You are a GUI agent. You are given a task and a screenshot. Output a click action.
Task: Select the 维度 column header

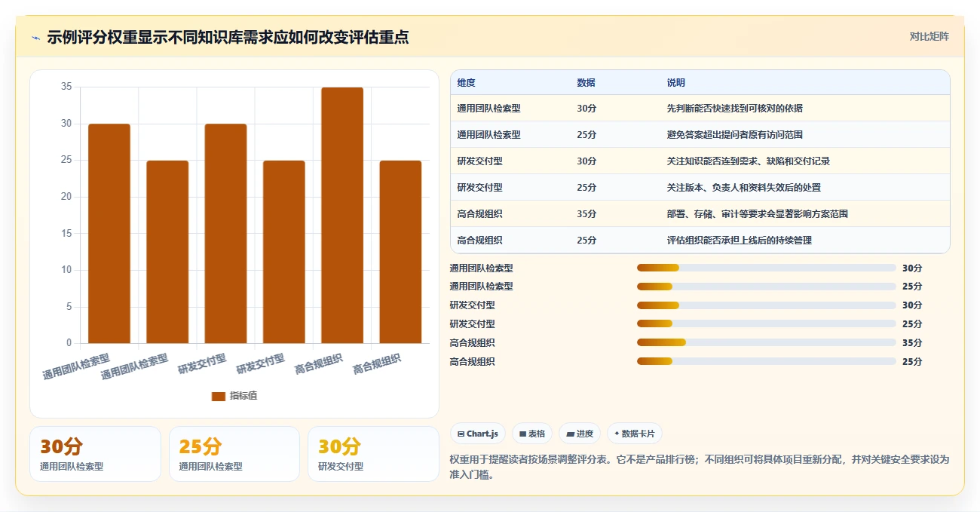click(x=466, y=83)
